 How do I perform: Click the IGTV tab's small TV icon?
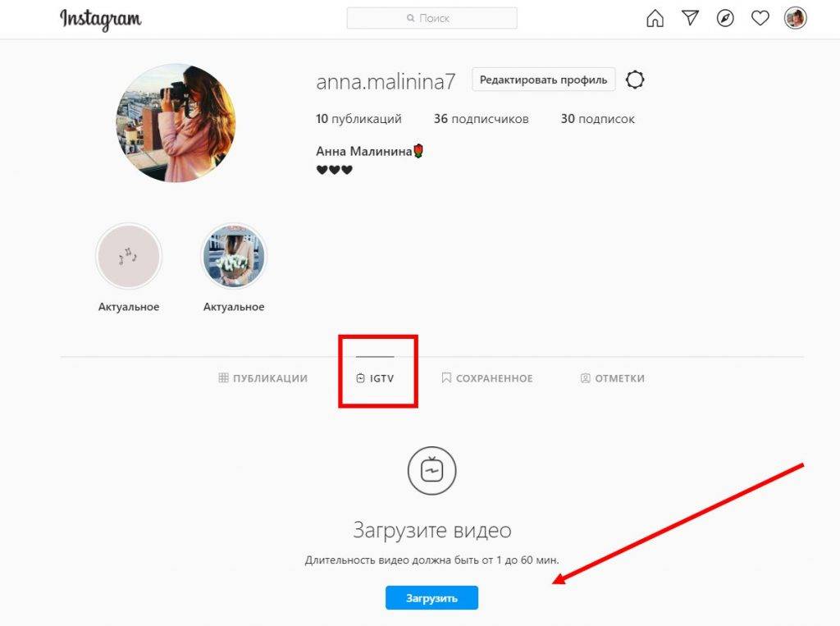pyautogui.click(x=361, y=378)
